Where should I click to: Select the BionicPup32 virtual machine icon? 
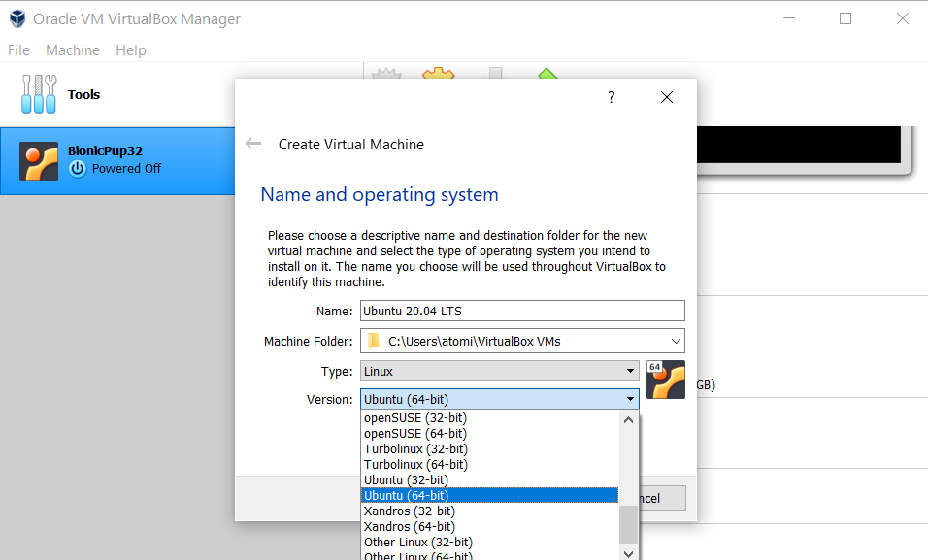(x=39, y=160)
